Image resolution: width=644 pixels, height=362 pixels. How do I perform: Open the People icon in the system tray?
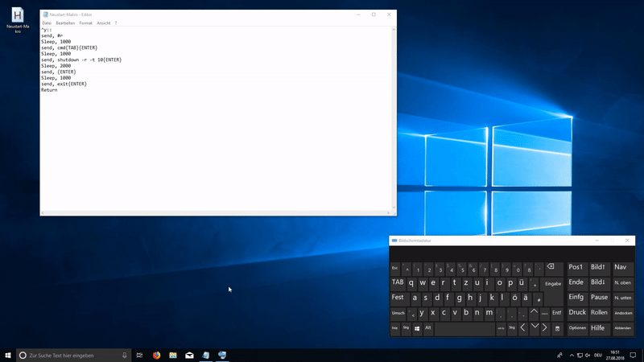[559, 356]
